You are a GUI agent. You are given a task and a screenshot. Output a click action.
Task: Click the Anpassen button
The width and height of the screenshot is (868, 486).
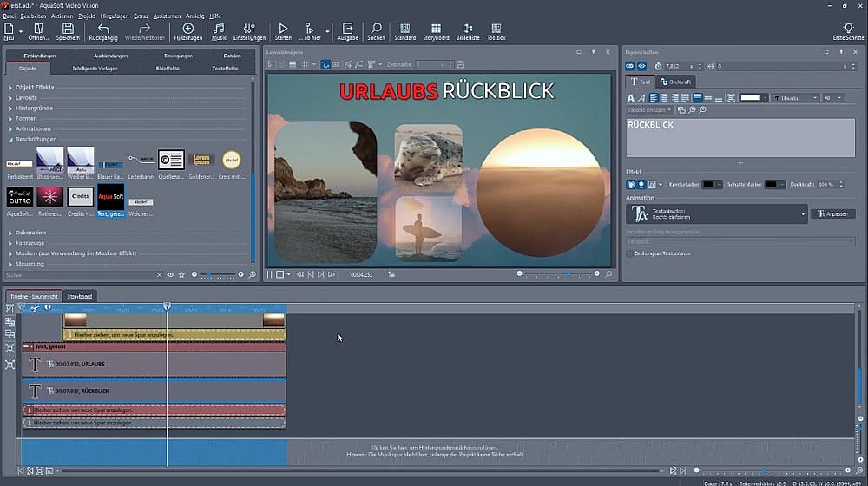coord(832,213)
